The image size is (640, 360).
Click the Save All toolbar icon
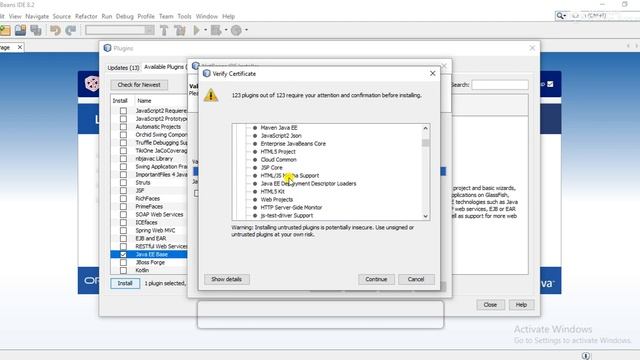click(x=36, y=30)
